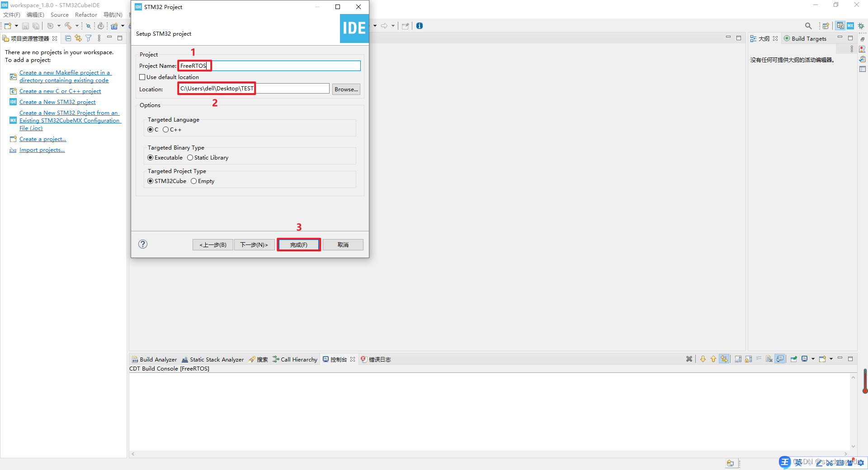
Task: Switch to the Build Analyzer tab
Action: [x=154, y=359]
